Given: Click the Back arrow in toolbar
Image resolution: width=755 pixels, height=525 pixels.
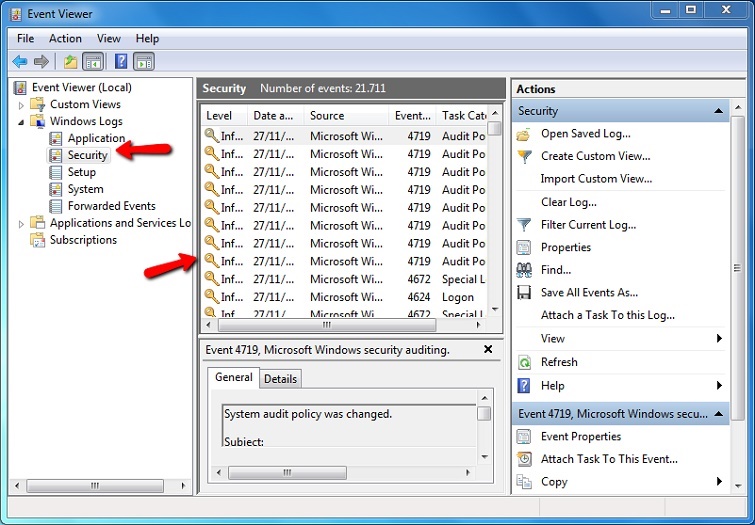Looking at the screenshot, I should (20, 62).
